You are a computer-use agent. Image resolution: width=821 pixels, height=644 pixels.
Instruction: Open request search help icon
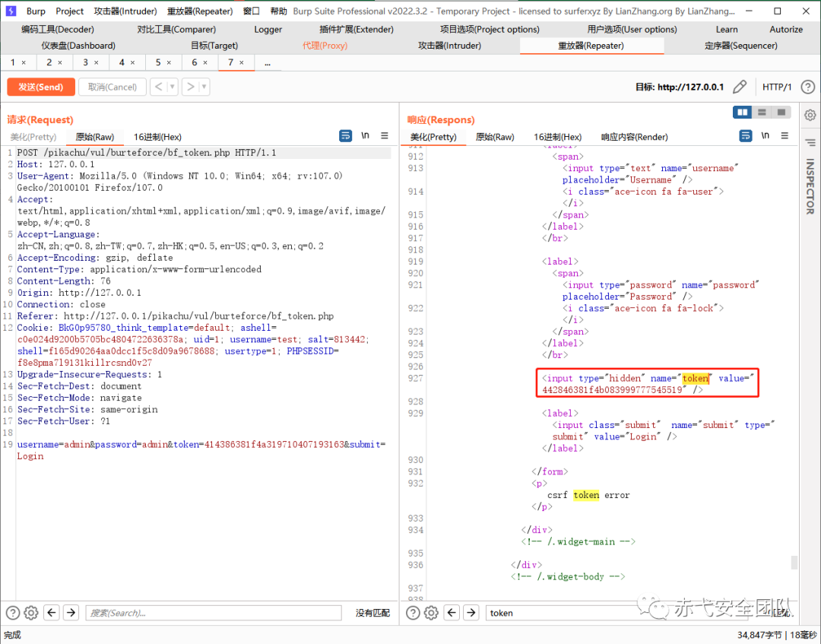[13, 613]
